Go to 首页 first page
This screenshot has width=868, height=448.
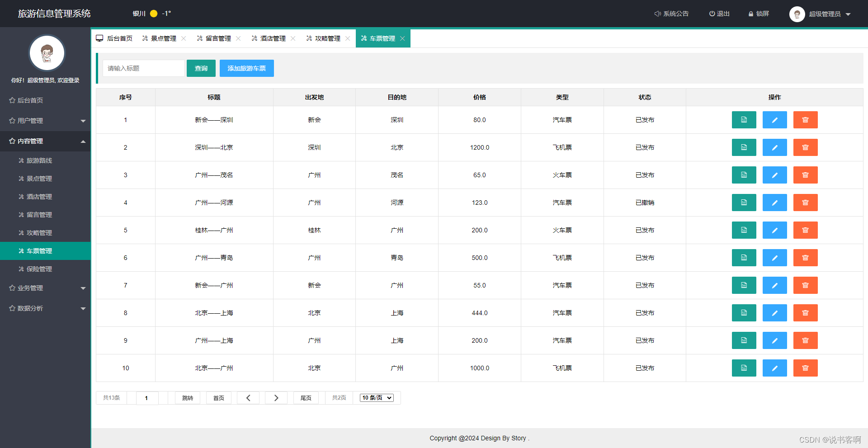[x=219, y=398]
